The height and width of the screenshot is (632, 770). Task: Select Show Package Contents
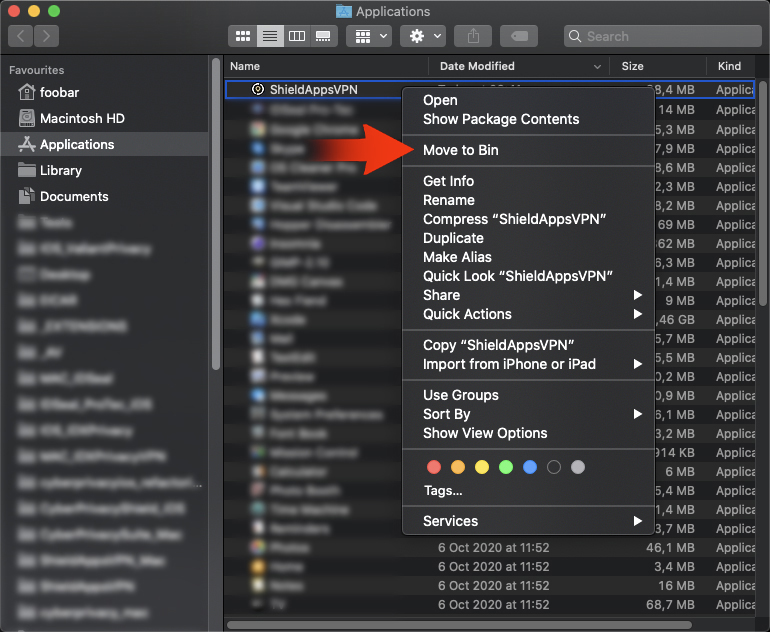(x=501, y=119)
